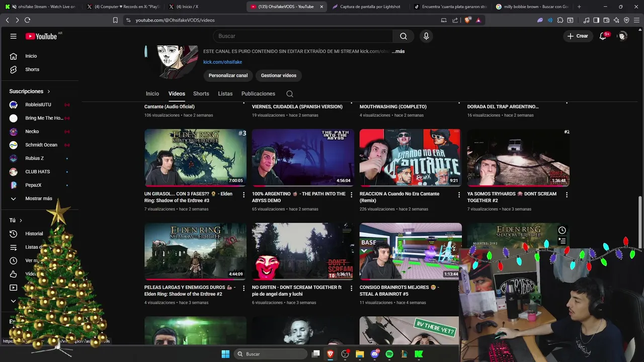Open the notifications bell
The image size is (644, 362).
point(603,36)
